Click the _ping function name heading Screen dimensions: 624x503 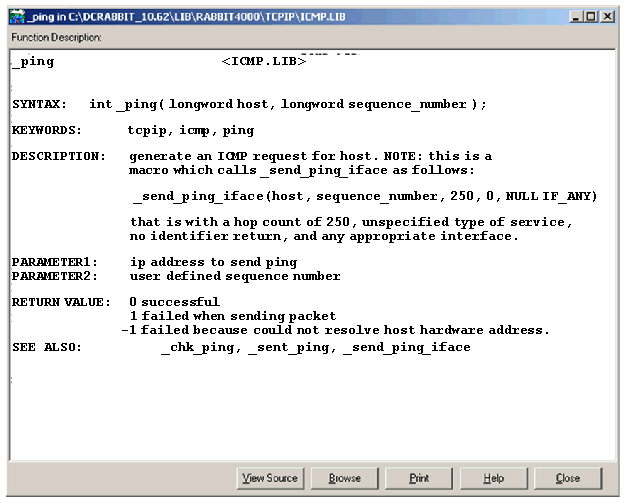tap(33, 62)
